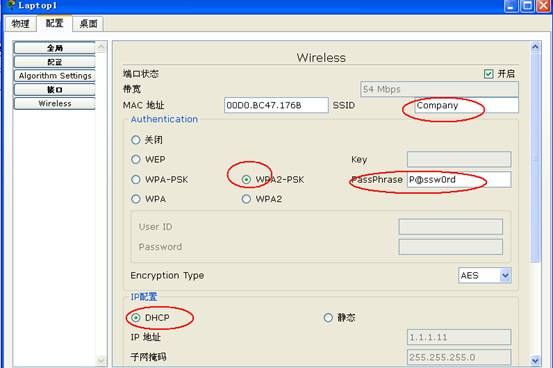Select the WPA2 radio button

point(246,199)
